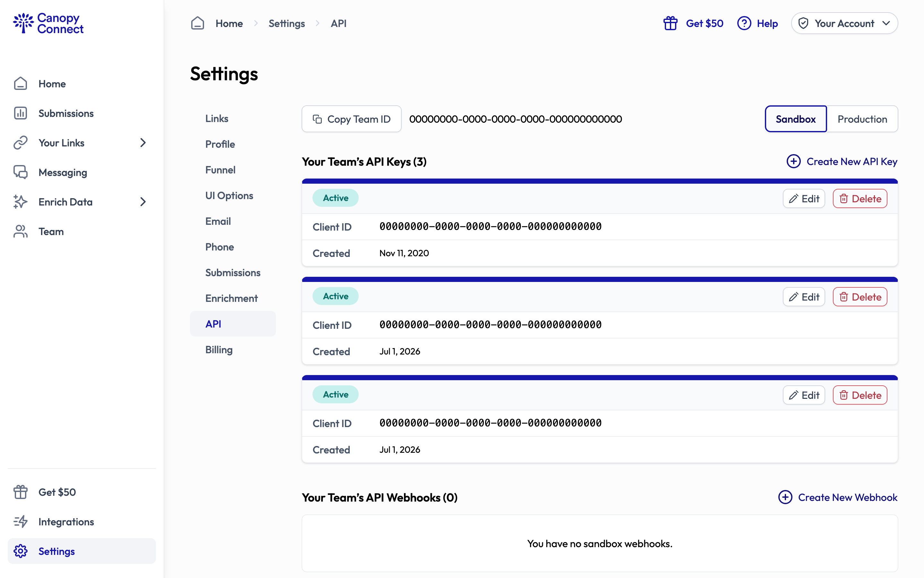
Task: Open the Funnel settings section
Action: point(220,170)
